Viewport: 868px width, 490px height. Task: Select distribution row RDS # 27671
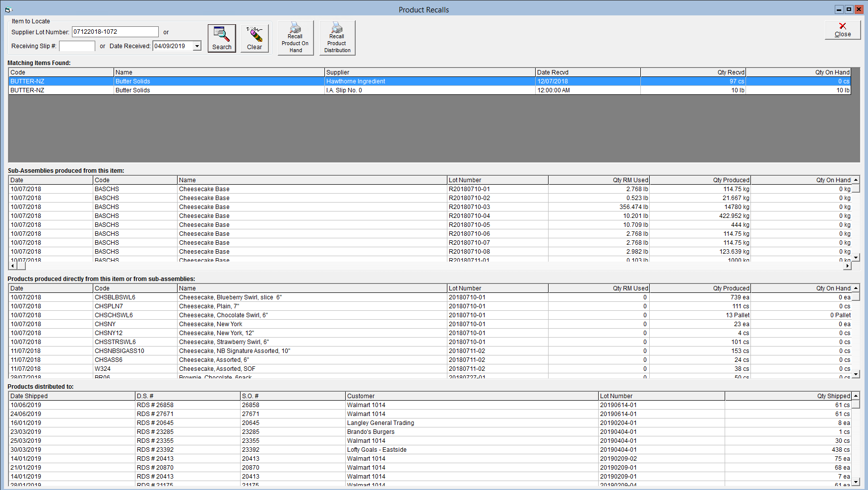(x=430, y=414)
